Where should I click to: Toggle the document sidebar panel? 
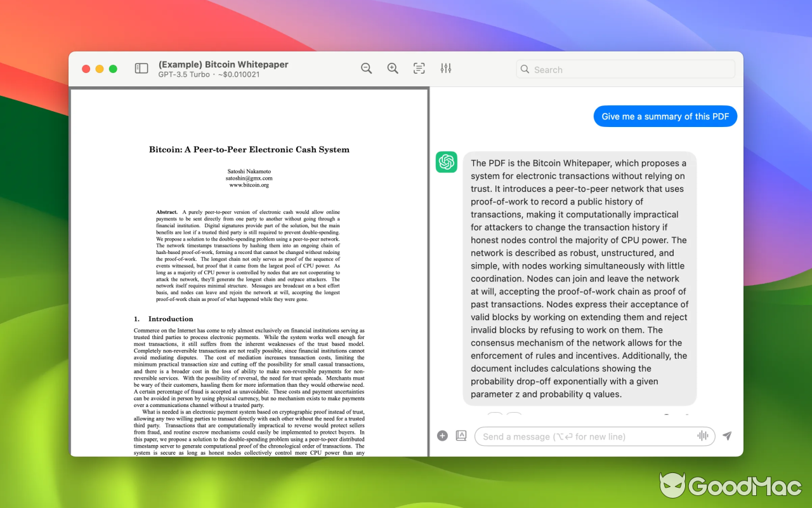(x=141, y=68)
